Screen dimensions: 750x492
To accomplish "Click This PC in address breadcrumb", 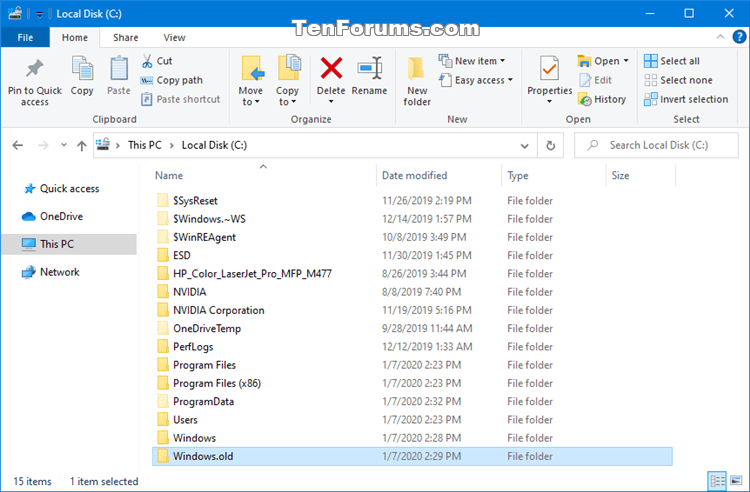I will coord(144,145).
